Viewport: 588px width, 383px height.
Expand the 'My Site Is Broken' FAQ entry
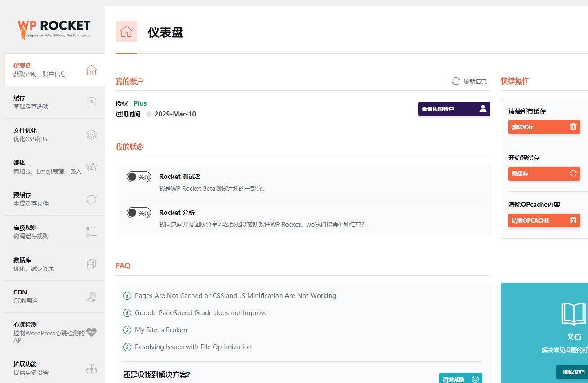160,330
